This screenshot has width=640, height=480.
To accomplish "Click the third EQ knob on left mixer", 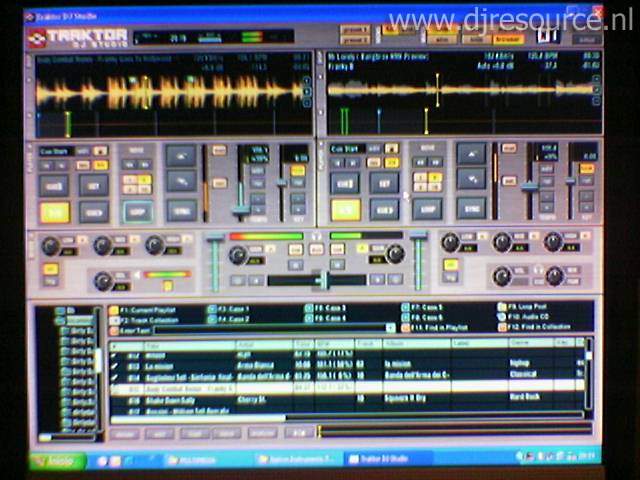I will [x=154, y=245].
